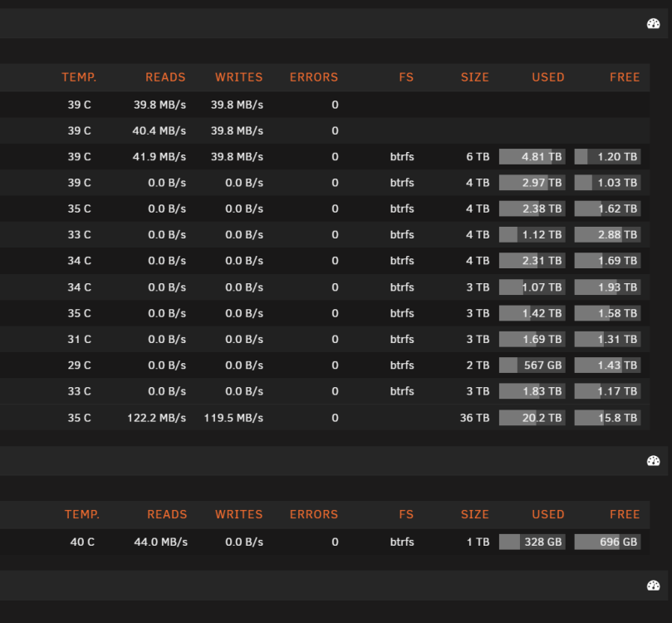Click the 1.12 TB used bar
The image size is (672, 623).
pos(532,235)
